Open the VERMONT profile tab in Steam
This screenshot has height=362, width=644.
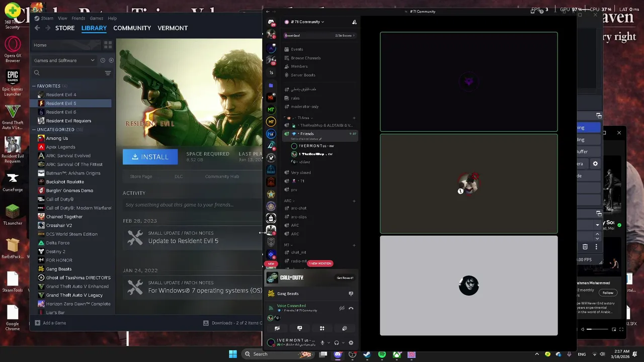pyautogui.click(x=173, y=28)
